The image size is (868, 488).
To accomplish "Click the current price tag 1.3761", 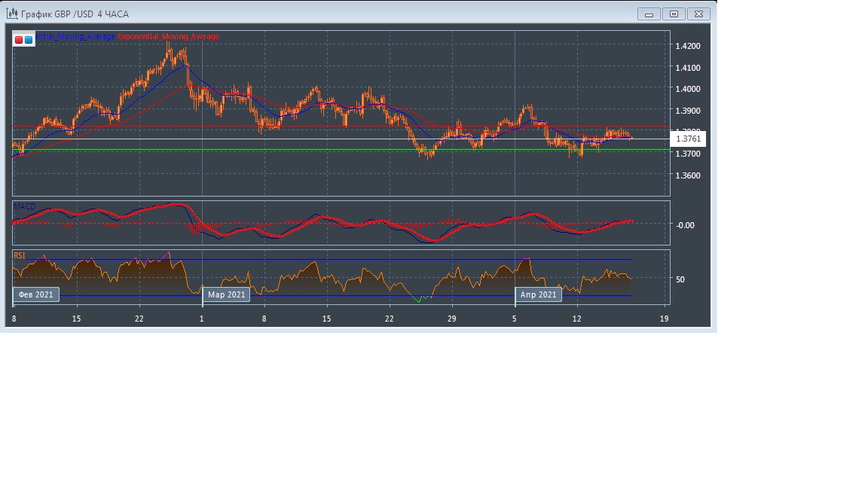I will [x=688, y=139].
